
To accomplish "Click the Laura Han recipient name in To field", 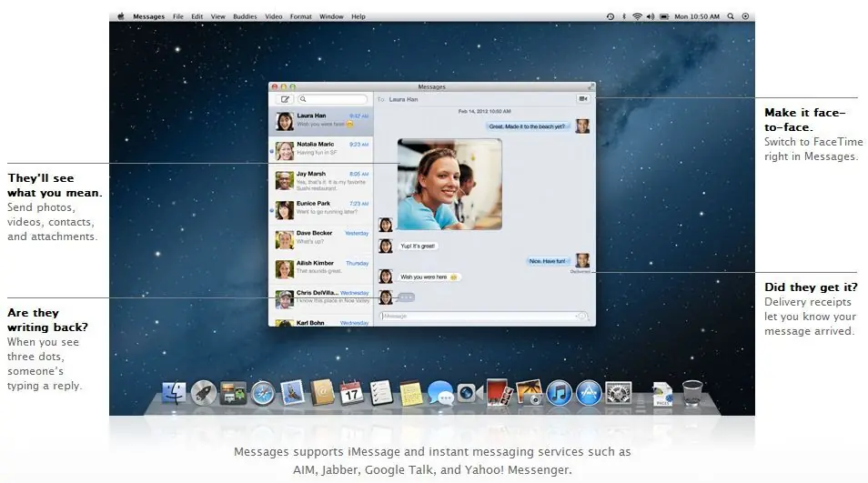I will coord(404,99).
